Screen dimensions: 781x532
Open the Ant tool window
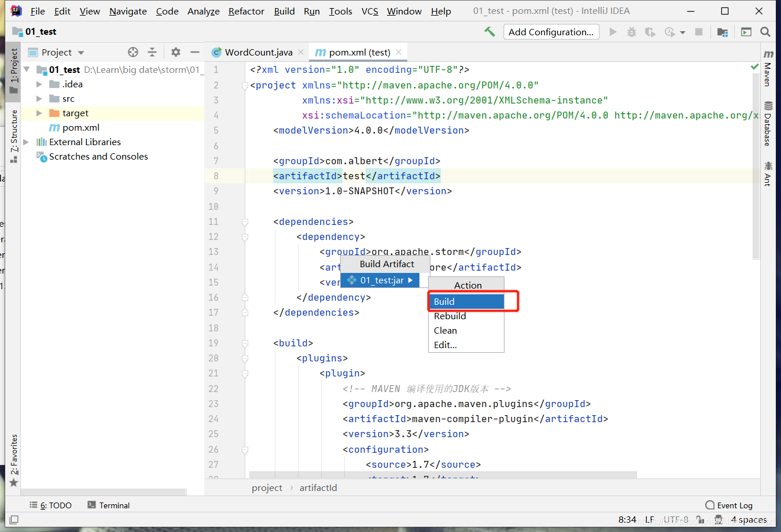(768, 174)
